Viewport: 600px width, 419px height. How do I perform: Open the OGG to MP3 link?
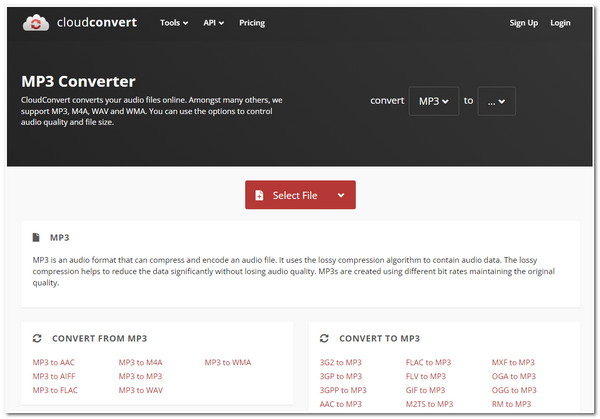[x=514, y=390]
